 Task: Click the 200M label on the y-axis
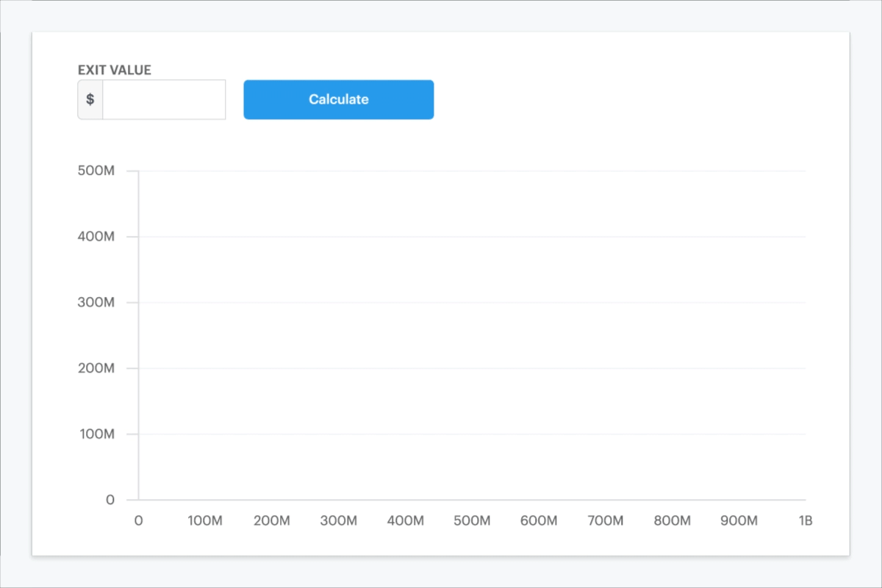(x=96, y=368)
